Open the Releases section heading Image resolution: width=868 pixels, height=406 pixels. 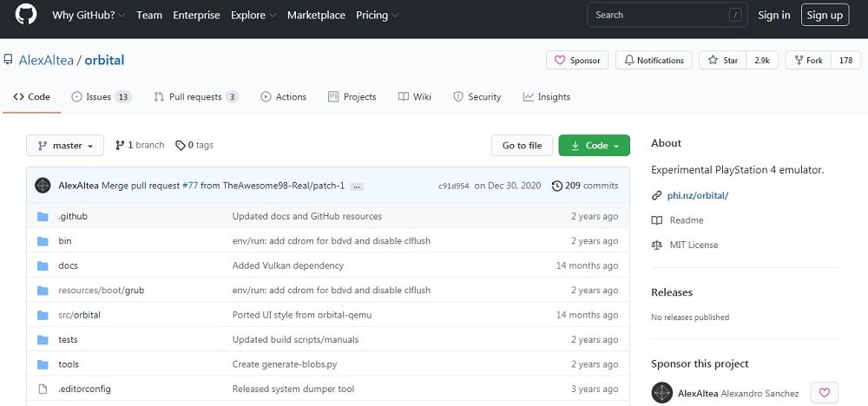coord(672,292)
